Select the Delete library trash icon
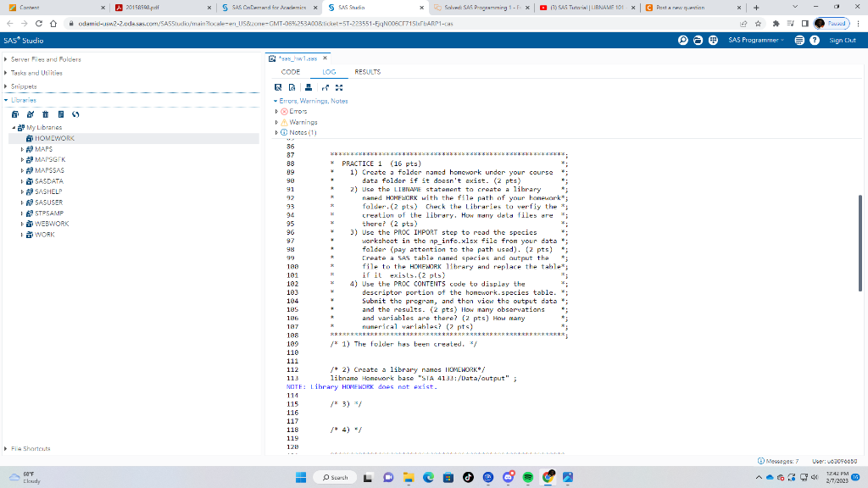The width and height of the screenshot is (868, 488). pos(45,114)
